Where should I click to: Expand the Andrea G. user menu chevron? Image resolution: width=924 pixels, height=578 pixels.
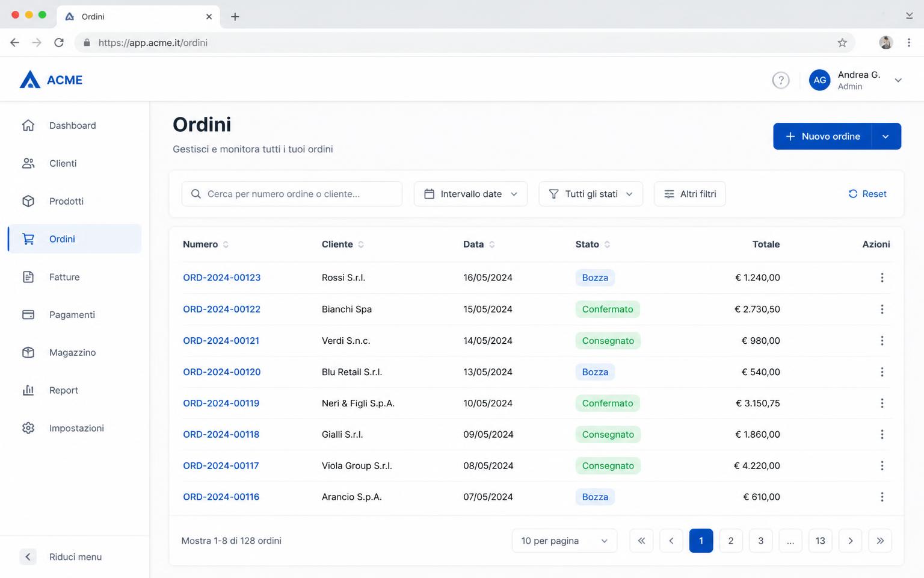click(x=898, y=80)
